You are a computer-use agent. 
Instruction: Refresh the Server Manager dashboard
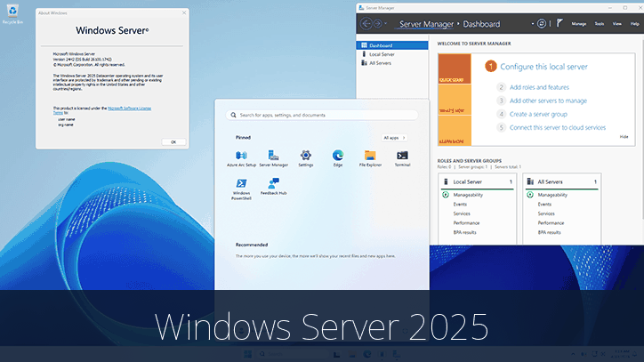tap(542, 24)
